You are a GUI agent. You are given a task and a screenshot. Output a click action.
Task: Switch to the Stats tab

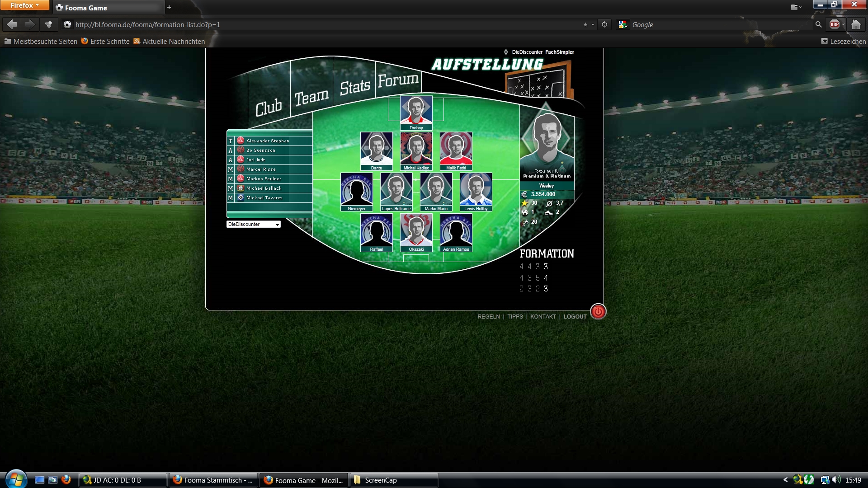[x=355, y=87]
